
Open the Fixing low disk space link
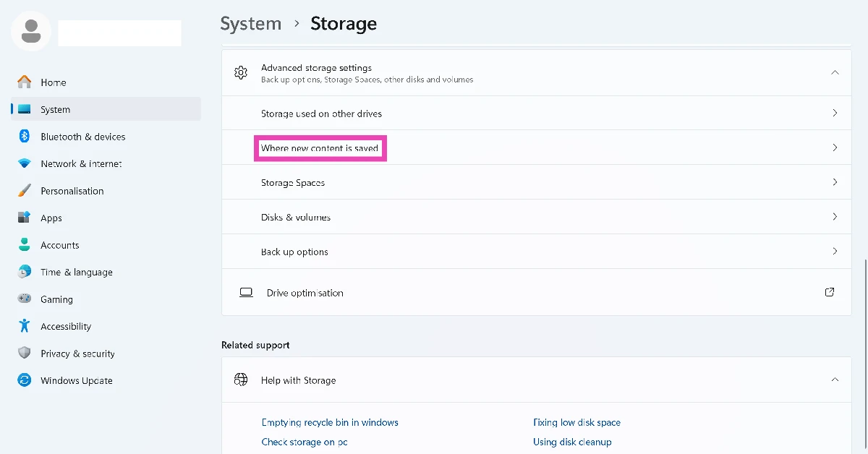coord(576,422)
